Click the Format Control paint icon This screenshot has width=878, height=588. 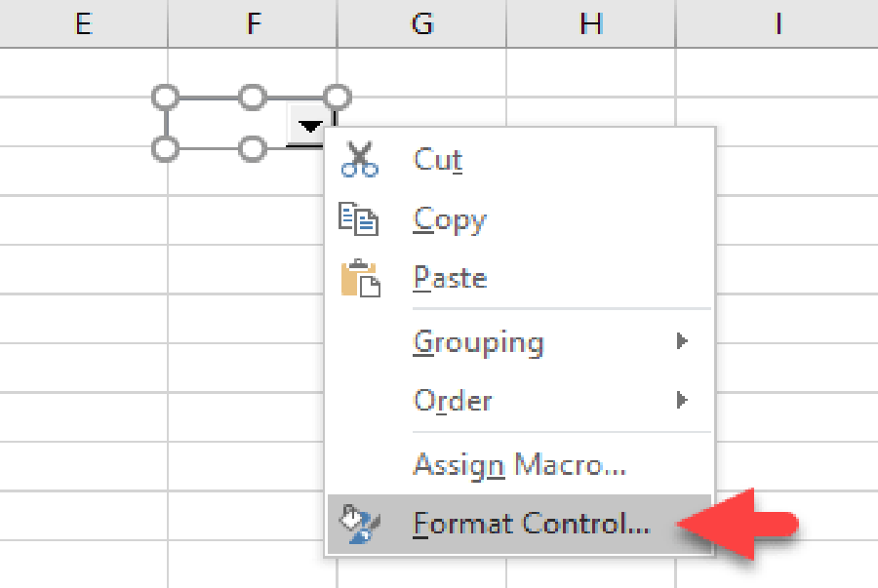(359, 525)
